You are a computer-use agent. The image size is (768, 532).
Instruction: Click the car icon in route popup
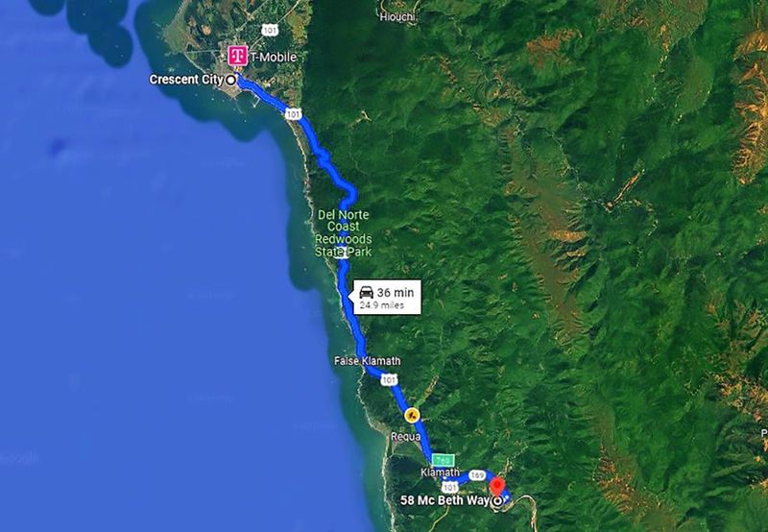pyautogui.click(x=367, y=293)
